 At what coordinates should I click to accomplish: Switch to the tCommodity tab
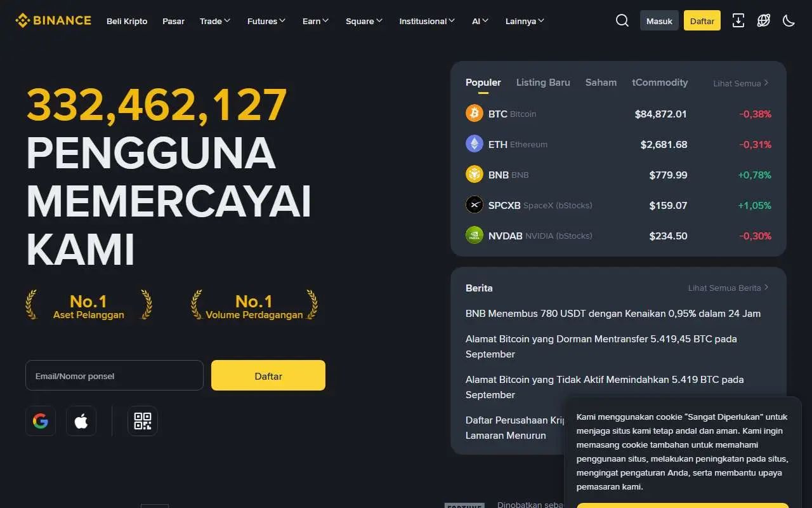point(660,83)
